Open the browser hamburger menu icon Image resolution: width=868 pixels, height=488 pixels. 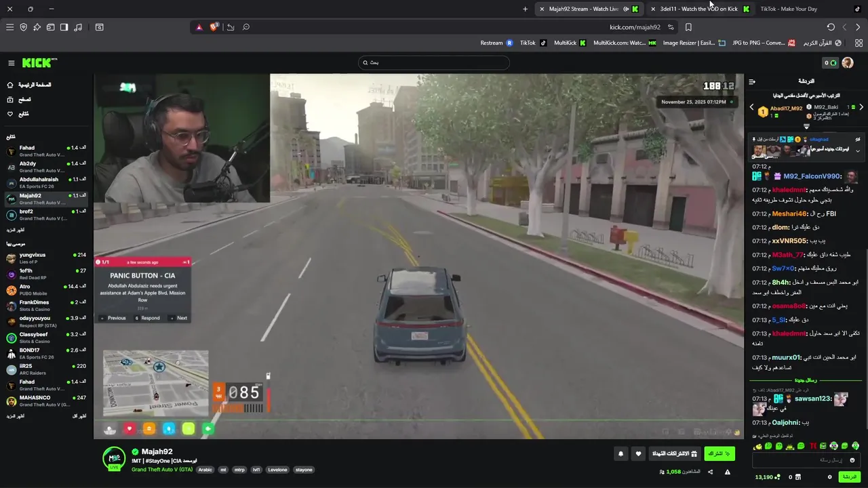tap(9, 27)
